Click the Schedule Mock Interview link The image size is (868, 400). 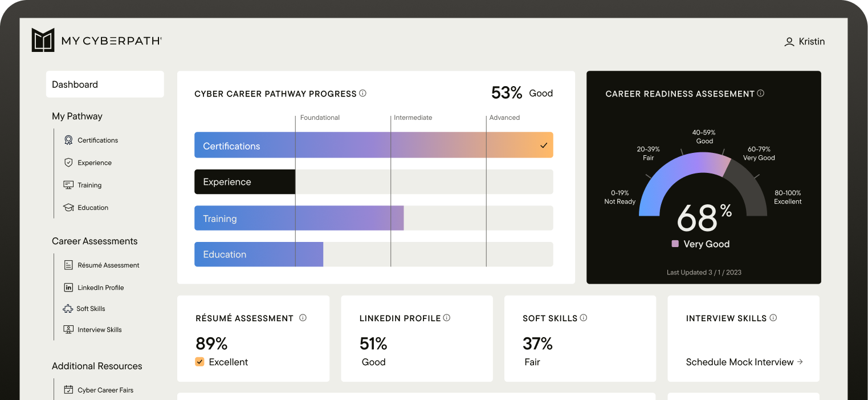click(740, 362)
